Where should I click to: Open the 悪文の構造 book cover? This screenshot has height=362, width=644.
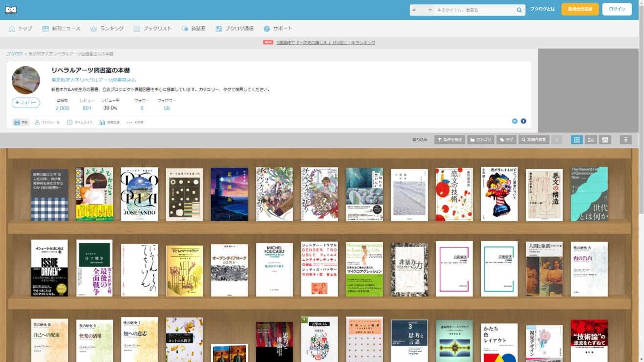pyautogui.click(x=544, y=195)
